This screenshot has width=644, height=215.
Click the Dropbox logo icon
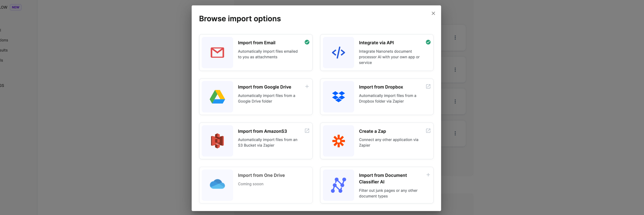click(338, 97)
